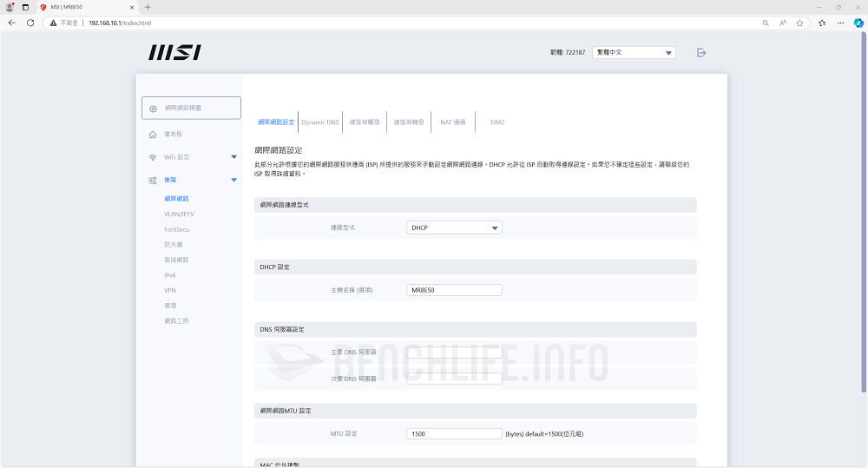Click the MTU field showing 1500
Viewport: 868px width, 468px height.
tap(454, 433)
